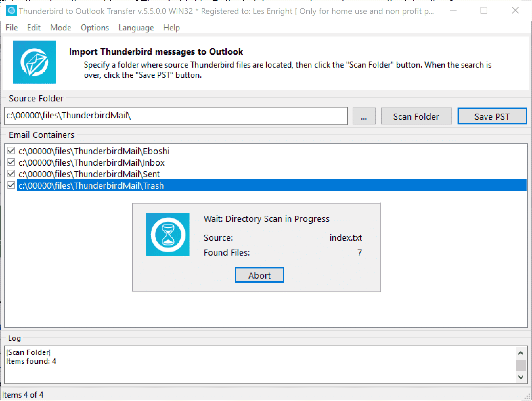This screenshot has width=532, height=401.
Task: Click the "Import Thunderbird messages to Outlook" heading
Action: 156,51
